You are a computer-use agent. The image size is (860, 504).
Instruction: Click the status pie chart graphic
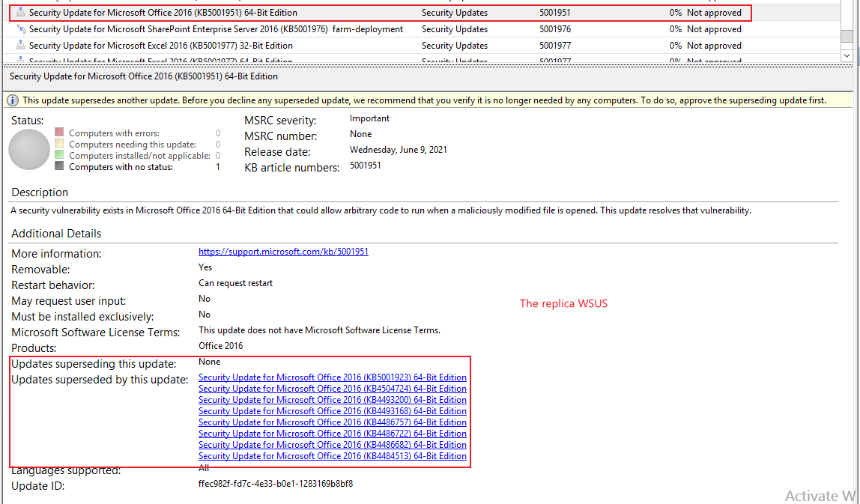point(28,150)
